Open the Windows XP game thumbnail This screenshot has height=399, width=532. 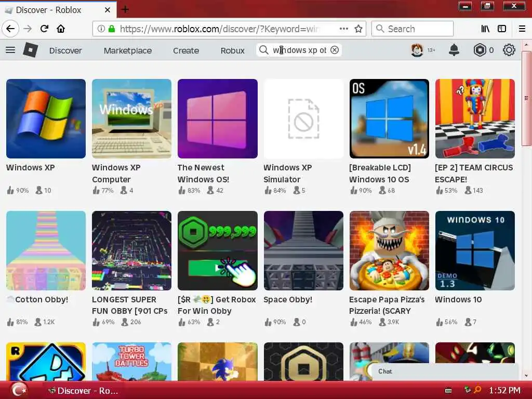tap(46, 119)
